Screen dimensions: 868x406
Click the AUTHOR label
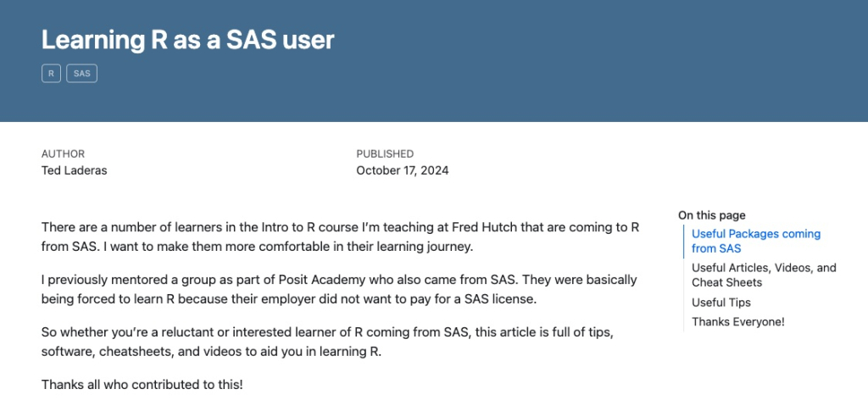(x=63, y=154)
